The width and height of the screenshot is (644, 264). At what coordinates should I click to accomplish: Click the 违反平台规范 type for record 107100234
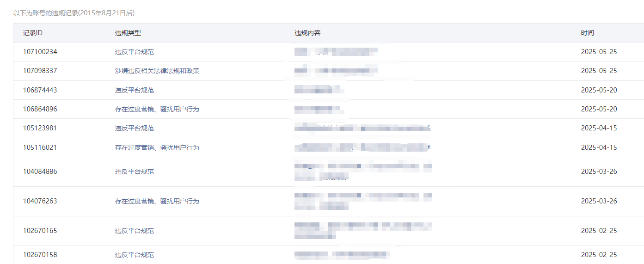(x=135, y=52)
